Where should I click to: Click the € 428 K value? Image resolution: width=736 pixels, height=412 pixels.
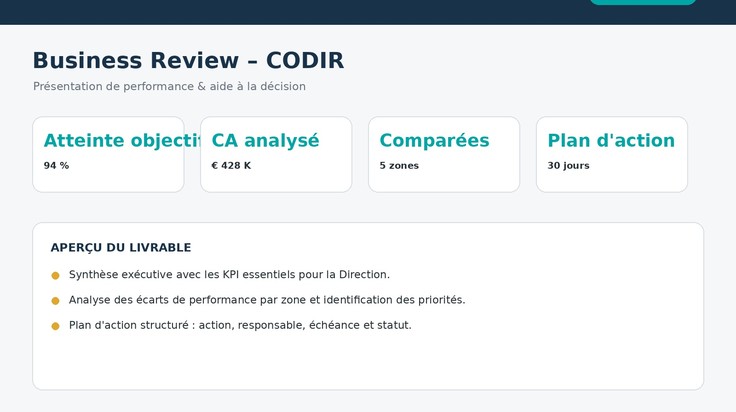[231, 166]
